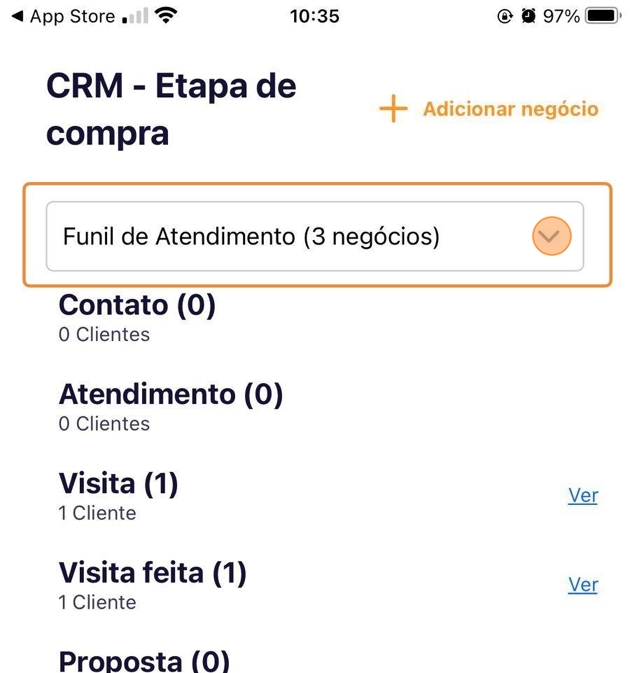Viewport: 630px width, 673px height.
Task: Select the Proposta (0) stage
Action: pos(144,661)
